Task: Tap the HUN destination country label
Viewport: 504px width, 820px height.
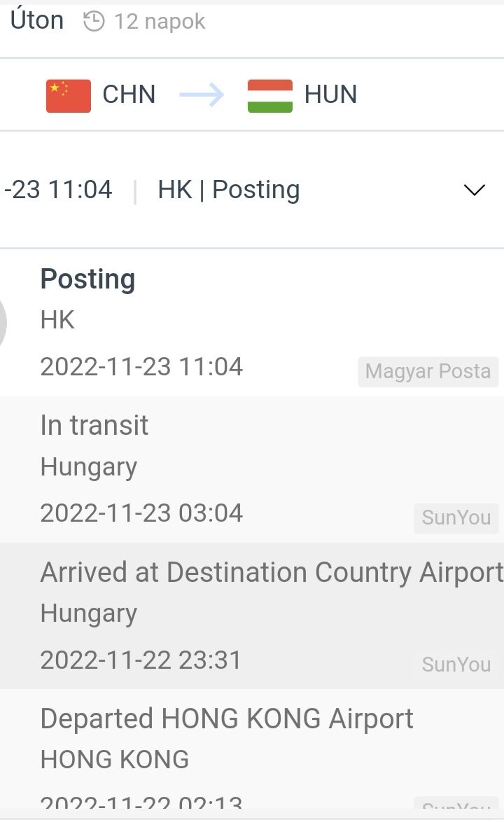Action: click(330, 95)
